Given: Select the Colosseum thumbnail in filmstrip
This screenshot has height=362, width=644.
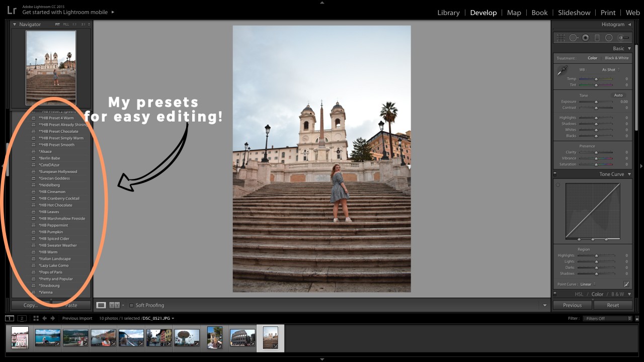Looking at the screenshot, I should 243,337.
